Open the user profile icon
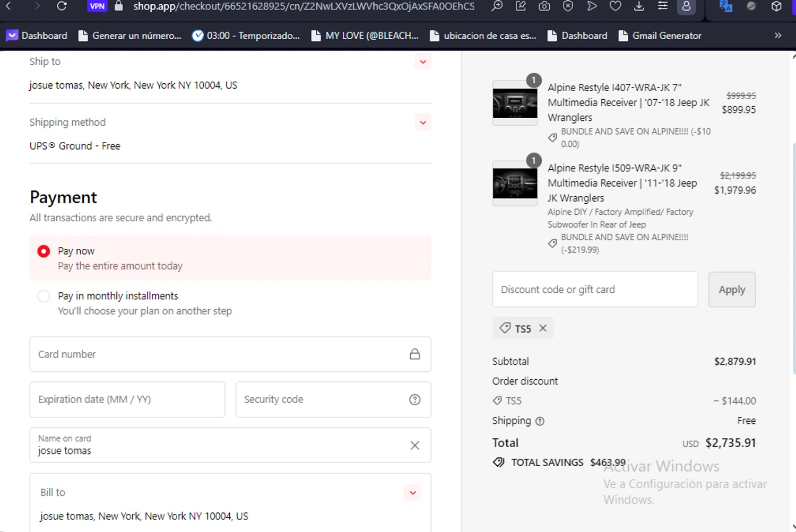 pyautogui.click(x=686, y=6)
